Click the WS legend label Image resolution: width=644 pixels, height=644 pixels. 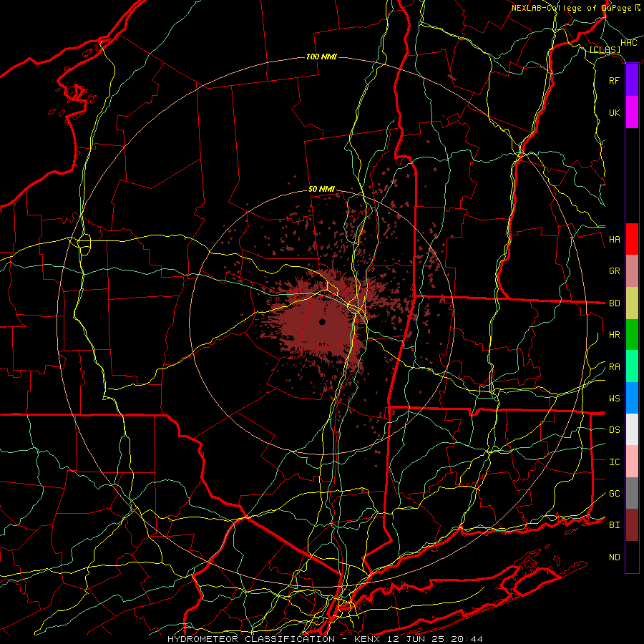pos(614,399)
